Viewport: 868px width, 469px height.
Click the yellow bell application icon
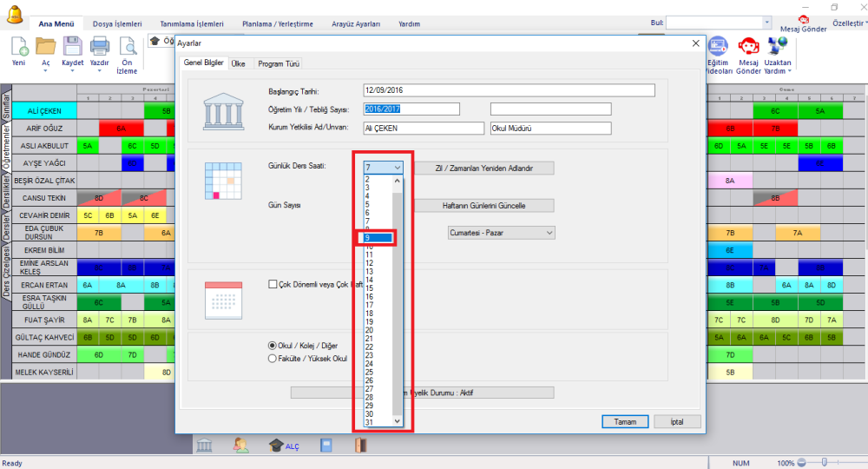[x=15, y=15]
